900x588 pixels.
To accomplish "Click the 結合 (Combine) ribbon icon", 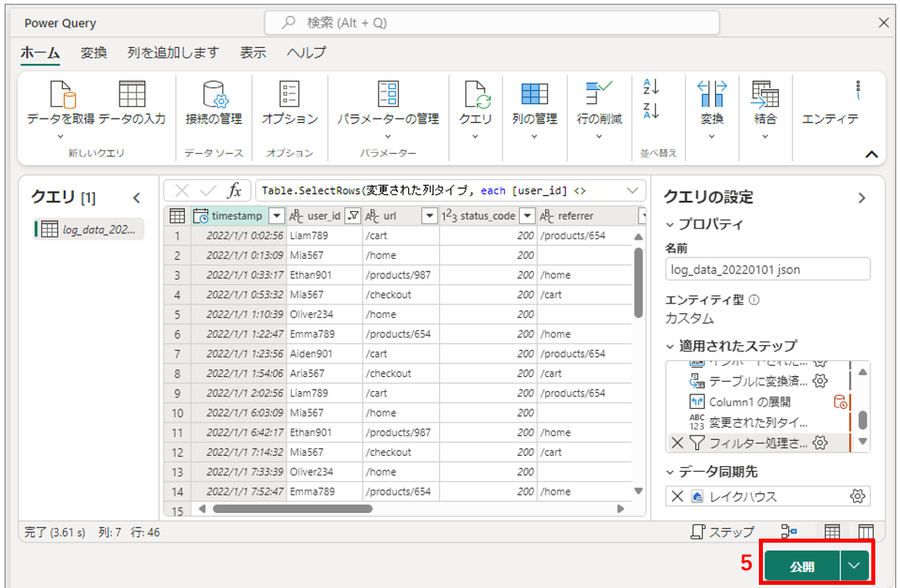I will (765, 94).
